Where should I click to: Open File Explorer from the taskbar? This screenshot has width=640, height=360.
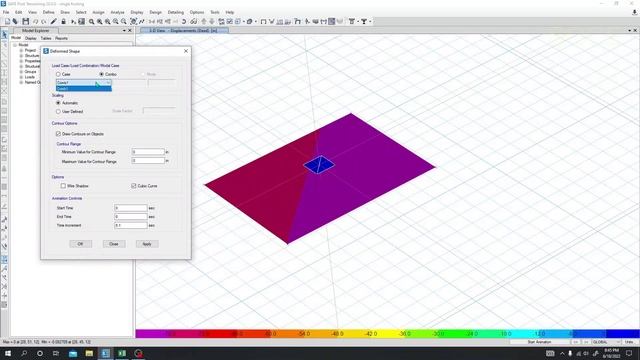pos(89,353)
